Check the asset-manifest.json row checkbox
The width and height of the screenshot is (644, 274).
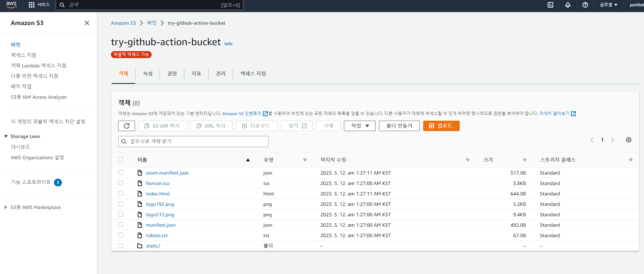coord(121,172)
